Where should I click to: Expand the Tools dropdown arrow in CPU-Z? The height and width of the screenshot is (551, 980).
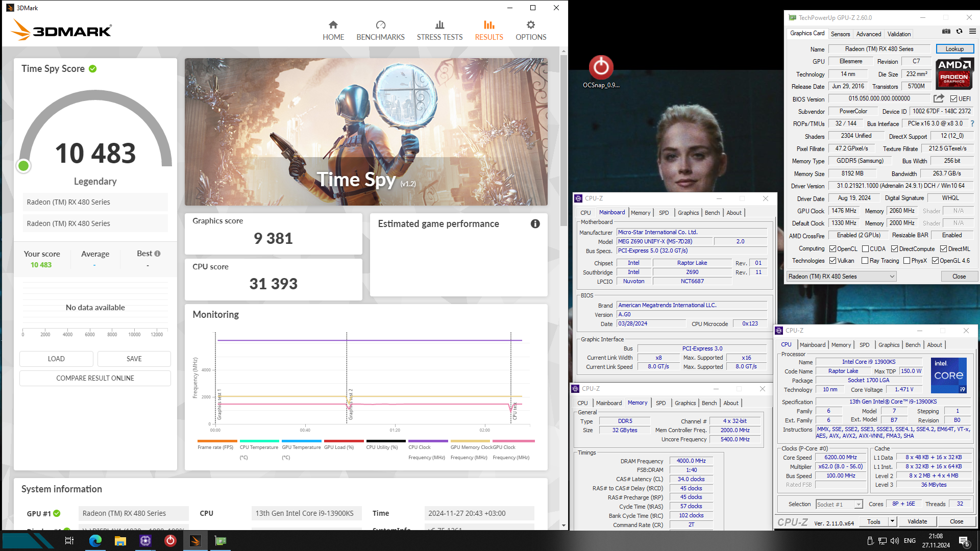(x=892, y=521)
